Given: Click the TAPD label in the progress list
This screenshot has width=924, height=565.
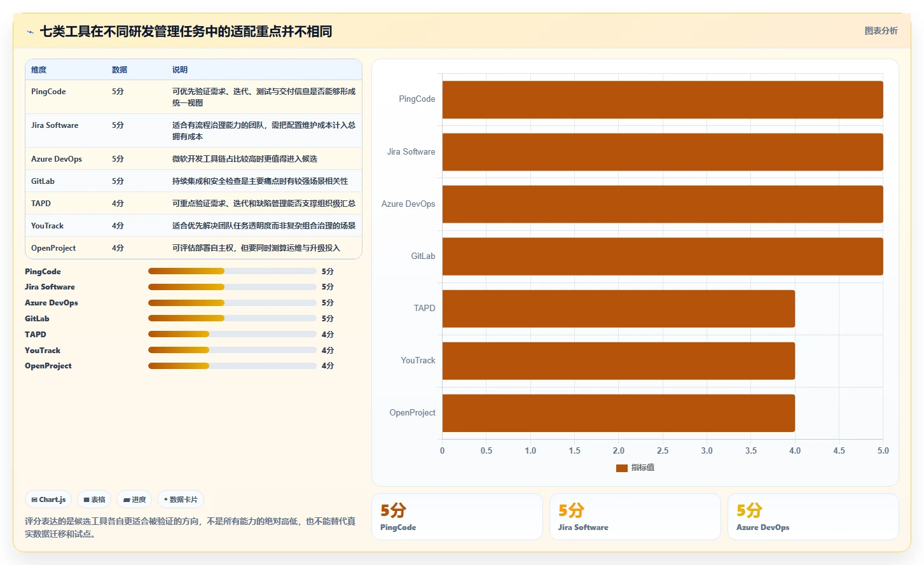Looking at the screenshot, I should click(36, 335).
